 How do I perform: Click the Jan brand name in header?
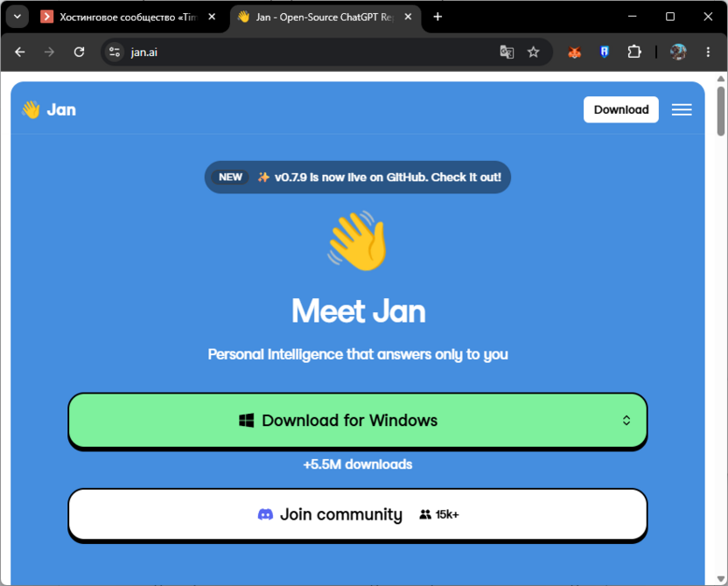click(x=61, y=110)
